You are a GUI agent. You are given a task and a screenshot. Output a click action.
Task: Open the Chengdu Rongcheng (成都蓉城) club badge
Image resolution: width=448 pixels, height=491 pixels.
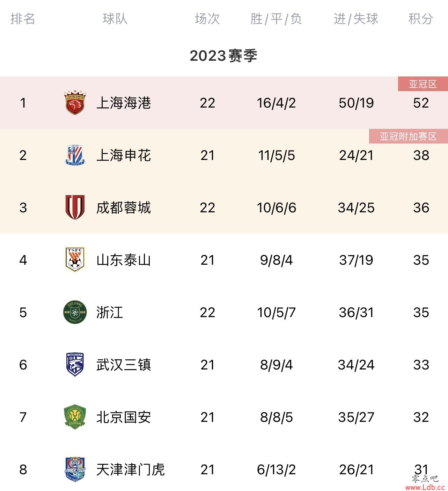75,207
